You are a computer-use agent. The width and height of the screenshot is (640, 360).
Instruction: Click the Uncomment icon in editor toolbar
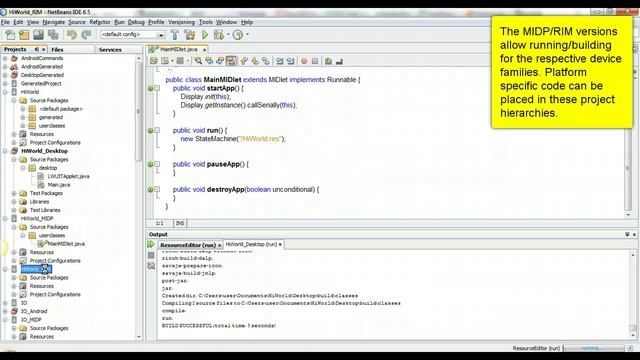tap(339, 61)
